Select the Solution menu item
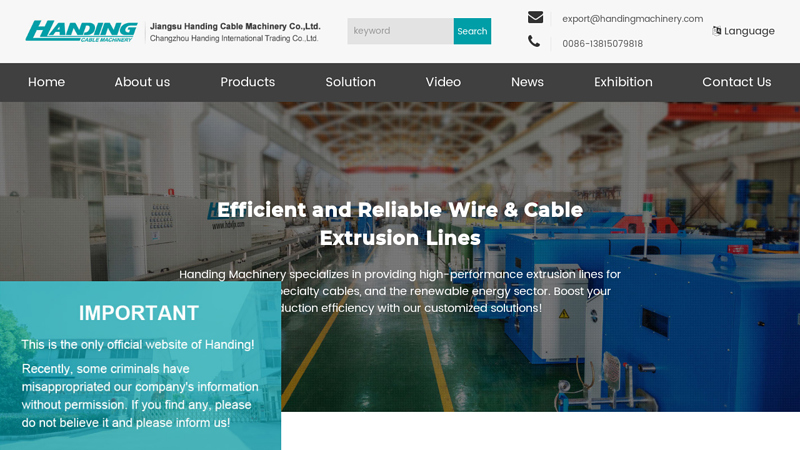 [351, 82]
